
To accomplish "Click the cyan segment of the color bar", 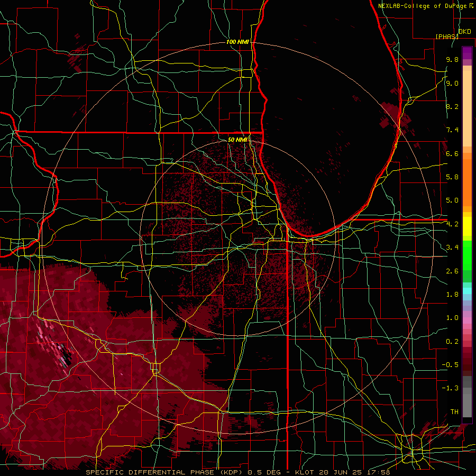I will [x=467, y=291].
